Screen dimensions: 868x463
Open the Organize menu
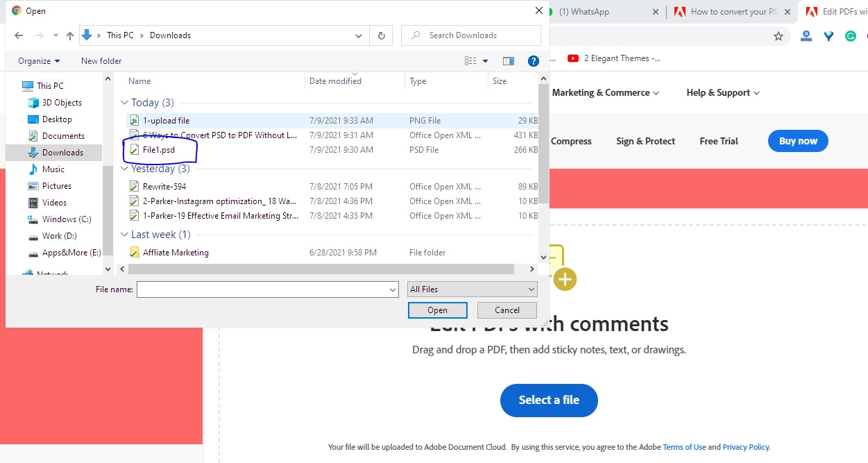coord(39,61)
